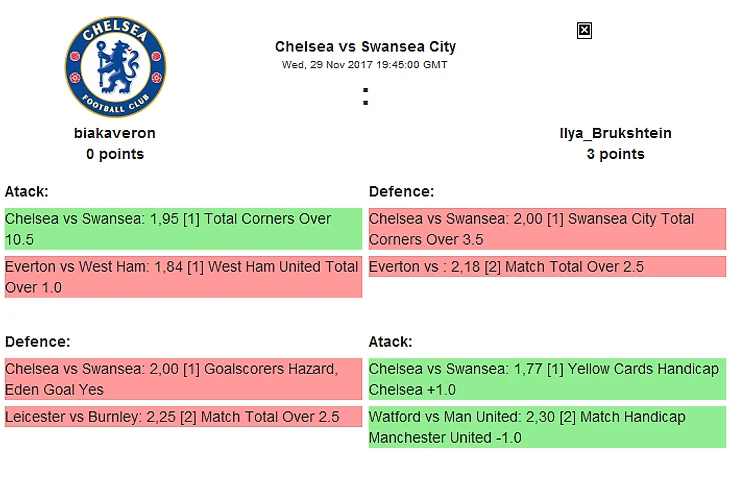Screen dimensions: 730x480
Task: Click the Watford vs Man United Handicap bet
Action: [546, 427]
